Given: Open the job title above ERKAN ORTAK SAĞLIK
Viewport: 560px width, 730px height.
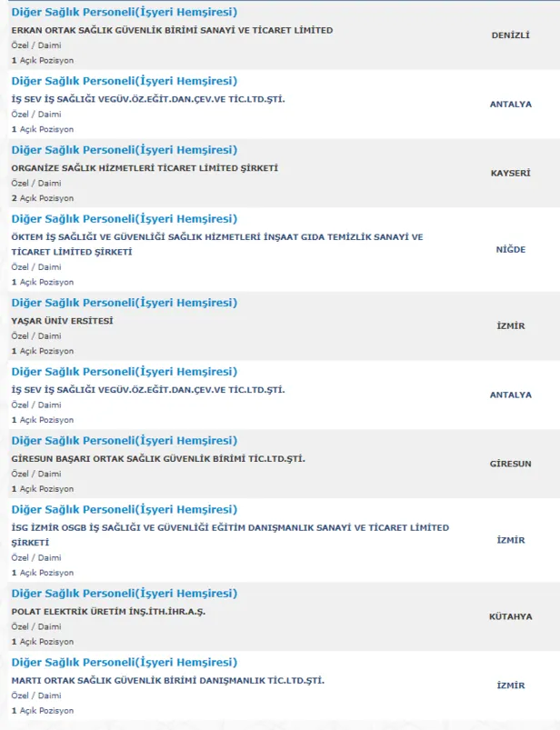Looking at the screenshot, I should [x=124, y=12].
